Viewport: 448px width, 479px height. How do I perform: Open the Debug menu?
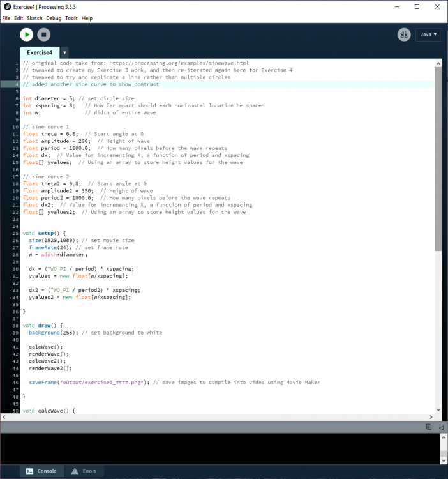tap(54, 18)
